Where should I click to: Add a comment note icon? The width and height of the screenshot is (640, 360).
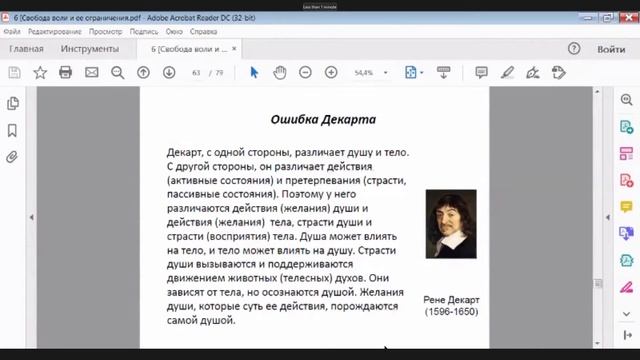coord(482,73)
